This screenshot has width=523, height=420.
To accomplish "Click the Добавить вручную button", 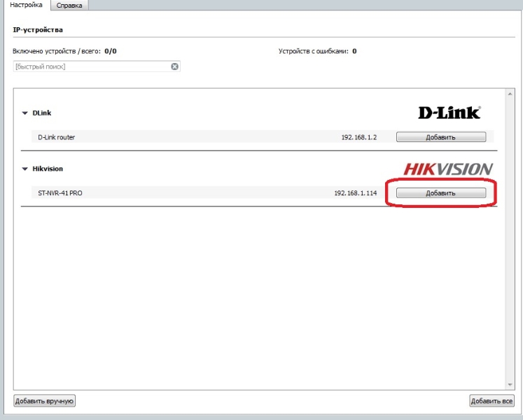I will (x=44, y=400).
